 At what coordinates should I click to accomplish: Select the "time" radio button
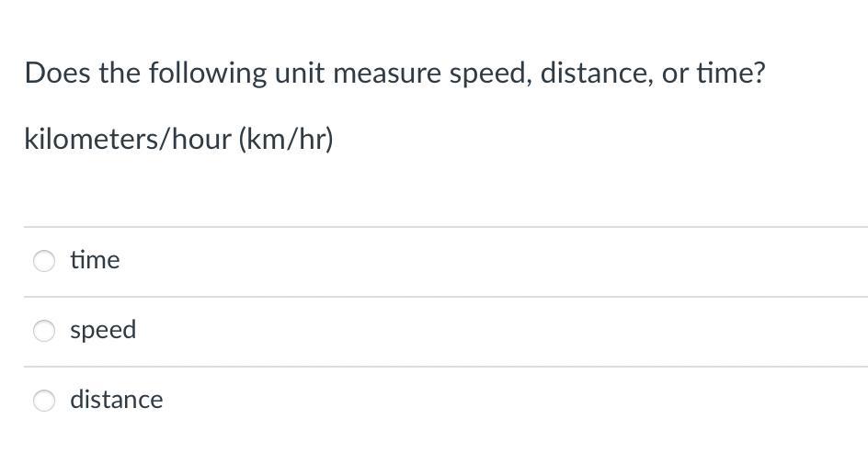[x=44, y=261]
